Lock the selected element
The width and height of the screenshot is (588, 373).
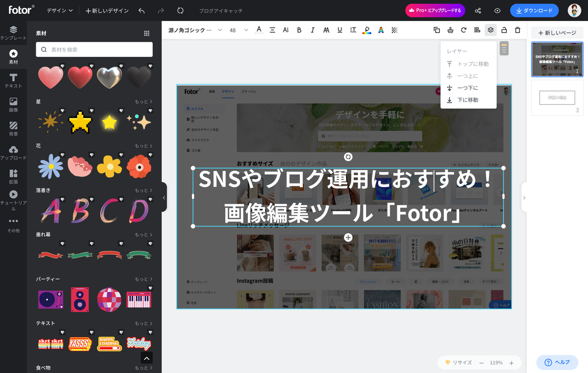pyautogui.click(x=504, y=30)
